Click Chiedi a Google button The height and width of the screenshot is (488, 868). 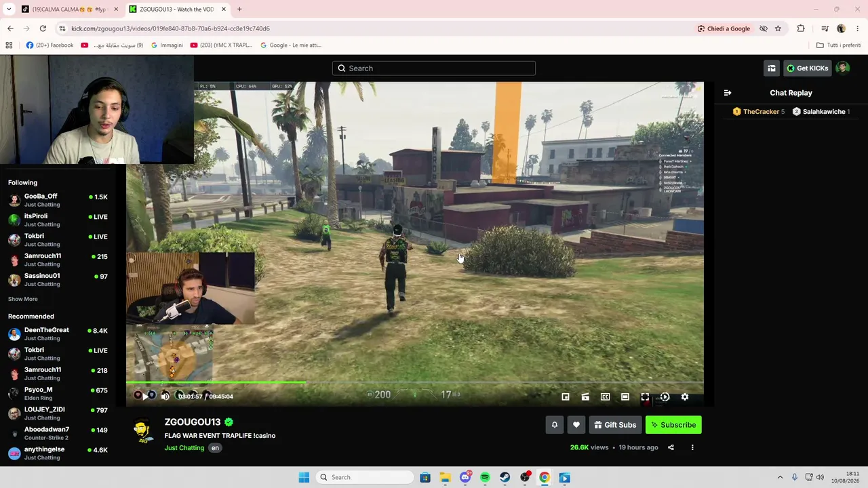[724, 28]
